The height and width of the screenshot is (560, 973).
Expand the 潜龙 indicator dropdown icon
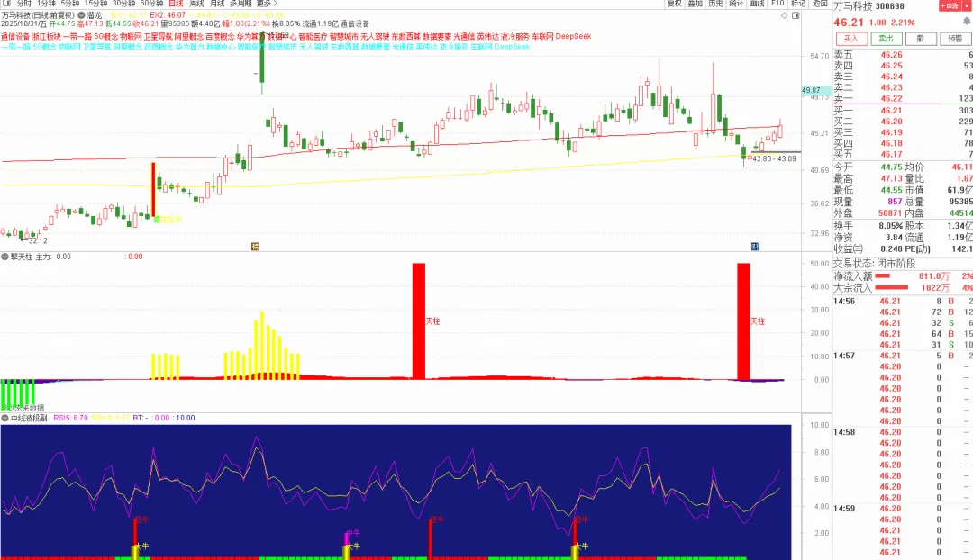pyautogui.click(x=81, y=15)
